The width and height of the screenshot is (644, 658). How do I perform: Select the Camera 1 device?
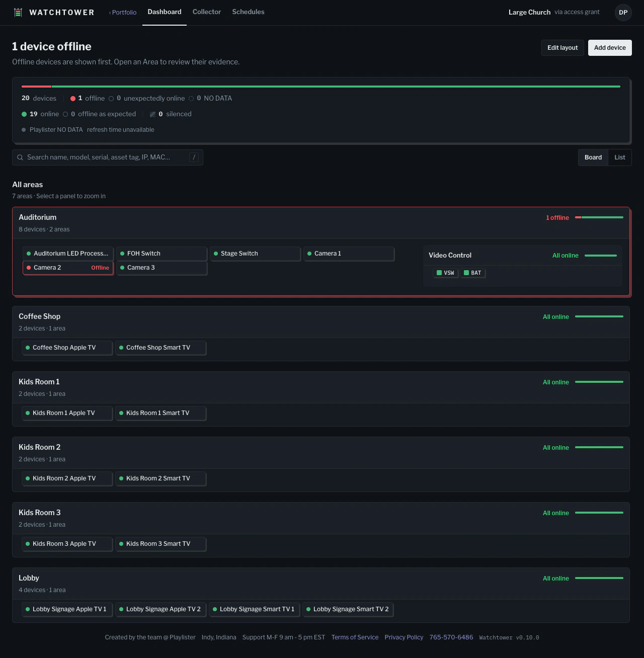tap(349, 254)
